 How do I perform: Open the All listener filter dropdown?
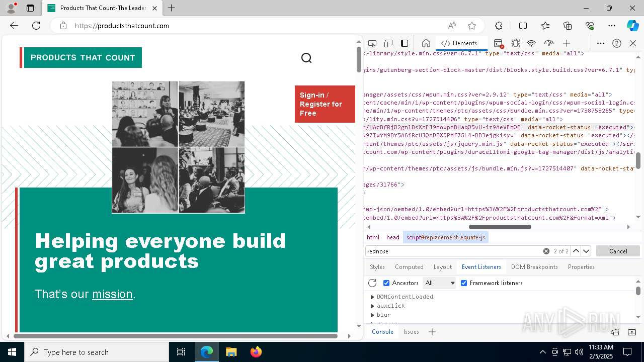440,283
